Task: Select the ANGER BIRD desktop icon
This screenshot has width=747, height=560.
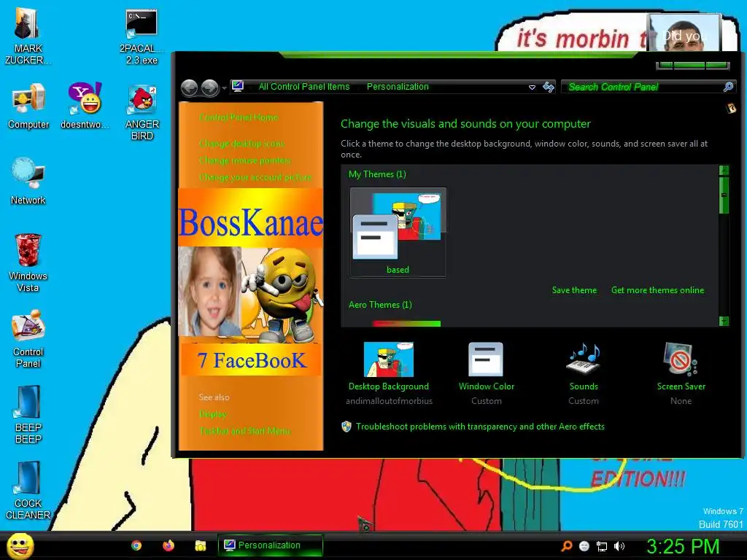Action: (x=142, y=112)
